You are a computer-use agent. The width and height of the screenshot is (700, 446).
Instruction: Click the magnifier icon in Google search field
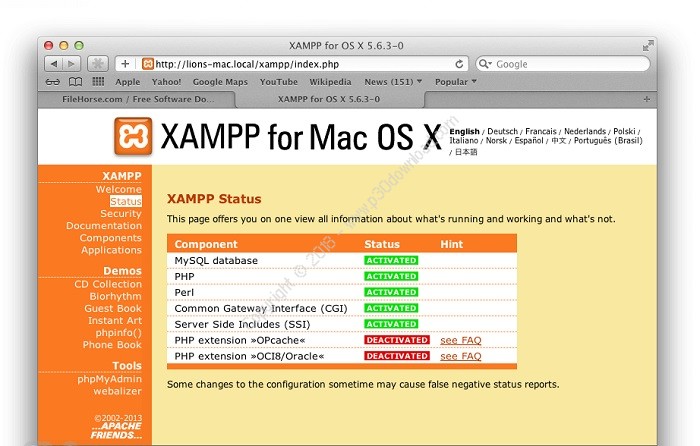pyautogui.click(x=484, y=64)
